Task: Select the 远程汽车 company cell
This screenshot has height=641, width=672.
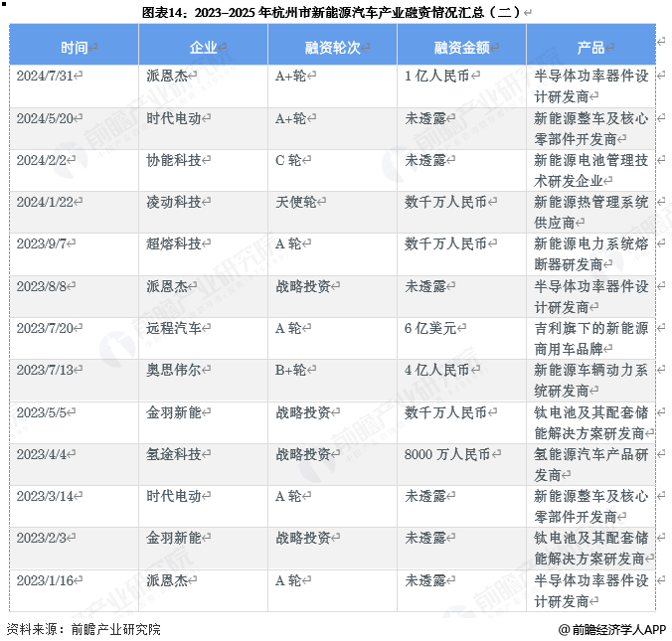Action: (x=174, y=328)
